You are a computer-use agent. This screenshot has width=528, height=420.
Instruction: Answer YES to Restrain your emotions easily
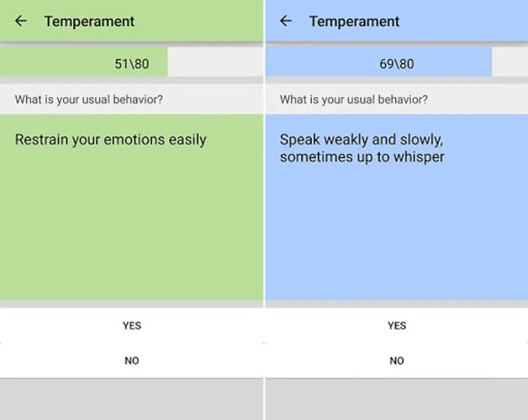coord(132,325)
